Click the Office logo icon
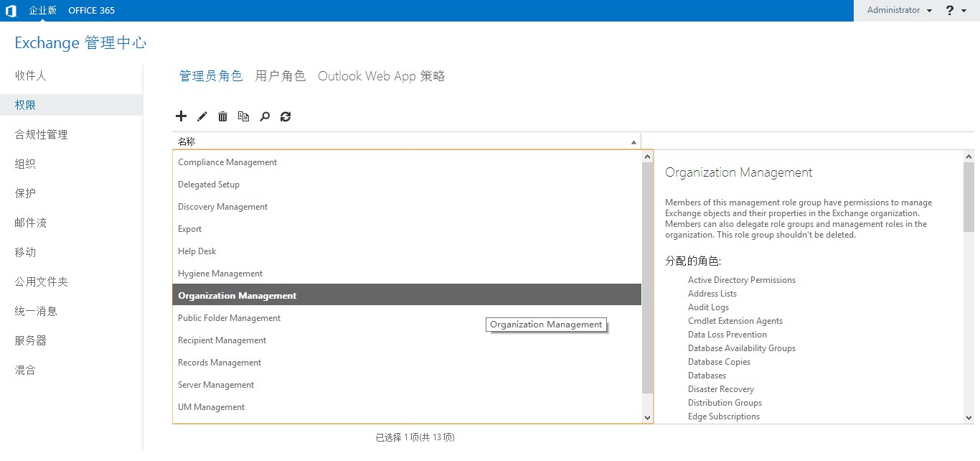Viewport: 980px width, 461px height. (11, 11)
